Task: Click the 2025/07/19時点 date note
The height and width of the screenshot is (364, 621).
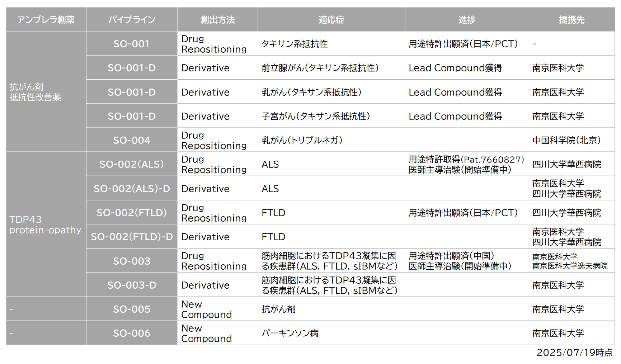Action: click(x=574, y=353)
